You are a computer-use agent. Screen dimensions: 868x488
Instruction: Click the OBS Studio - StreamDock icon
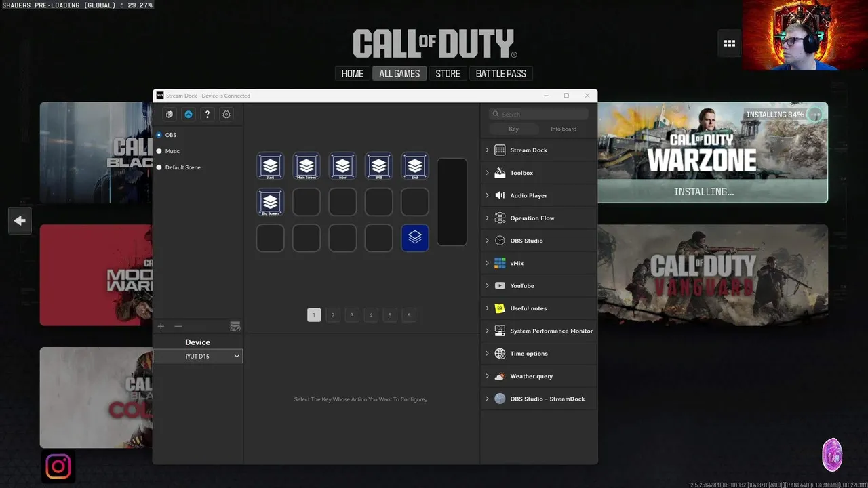500,399
